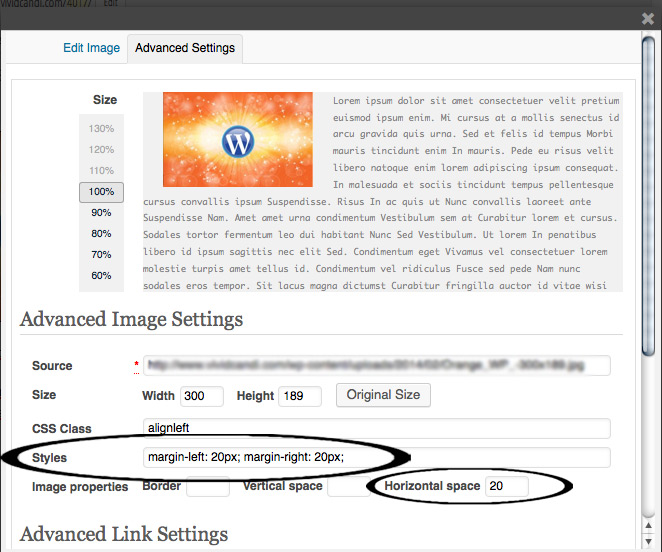Open the Advanced Settings tab
This screenshot has width=662, height=552.
185,48
